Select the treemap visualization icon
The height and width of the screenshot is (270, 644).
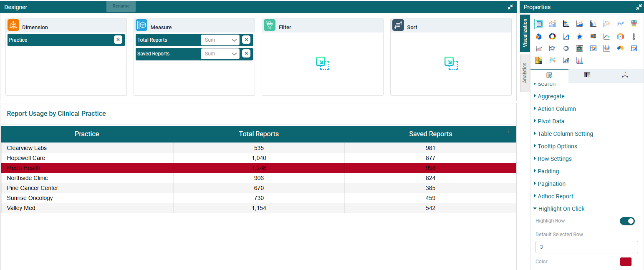(x=539, y=60)
